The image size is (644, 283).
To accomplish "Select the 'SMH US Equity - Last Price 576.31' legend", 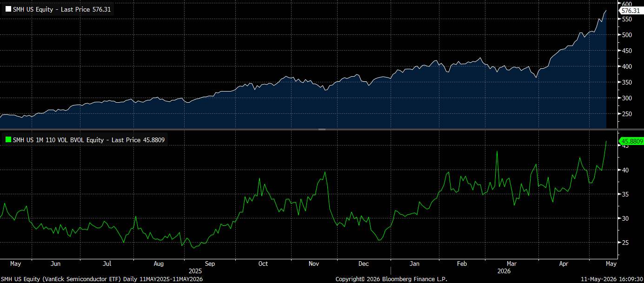I will [59, 9].
